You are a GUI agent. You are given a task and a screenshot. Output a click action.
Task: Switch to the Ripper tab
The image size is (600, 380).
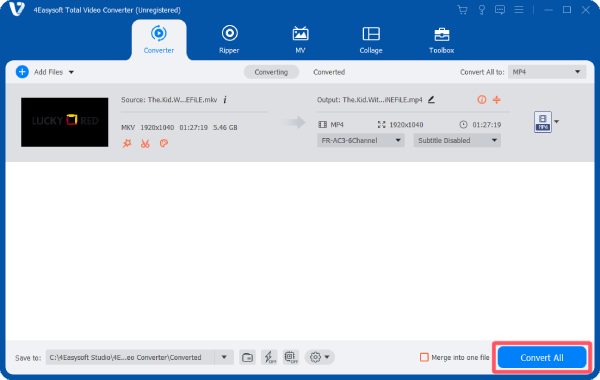229,39
